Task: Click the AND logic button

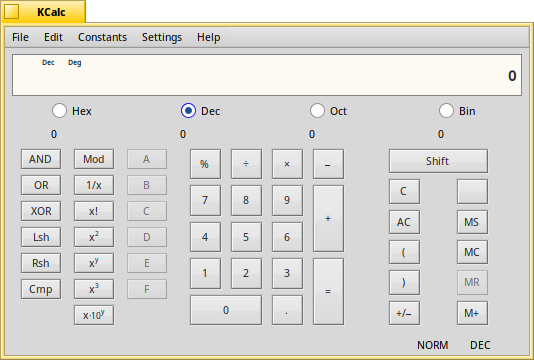Action: click(x=41, y=159)
